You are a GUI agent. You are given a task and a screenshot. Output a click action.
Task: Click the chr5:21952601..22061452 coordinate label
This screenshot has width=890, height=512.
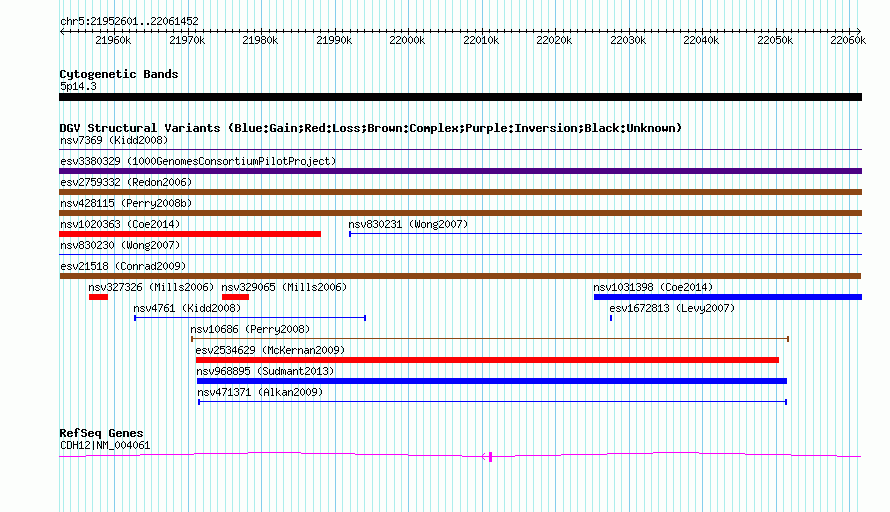pyautogui.click(x=129, y=22)
